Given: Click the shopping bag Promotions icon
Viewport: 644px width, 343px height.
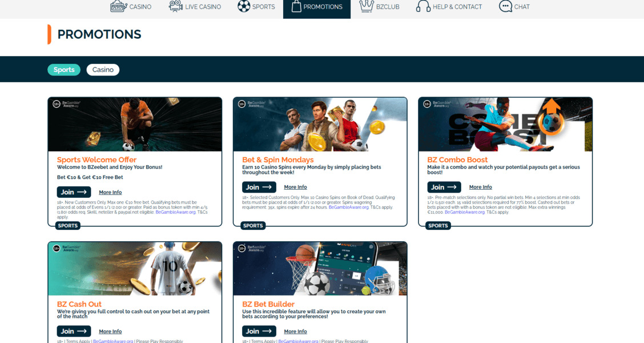Looking at the screenshot, I should pyautogui.click(x=296, y=6).
